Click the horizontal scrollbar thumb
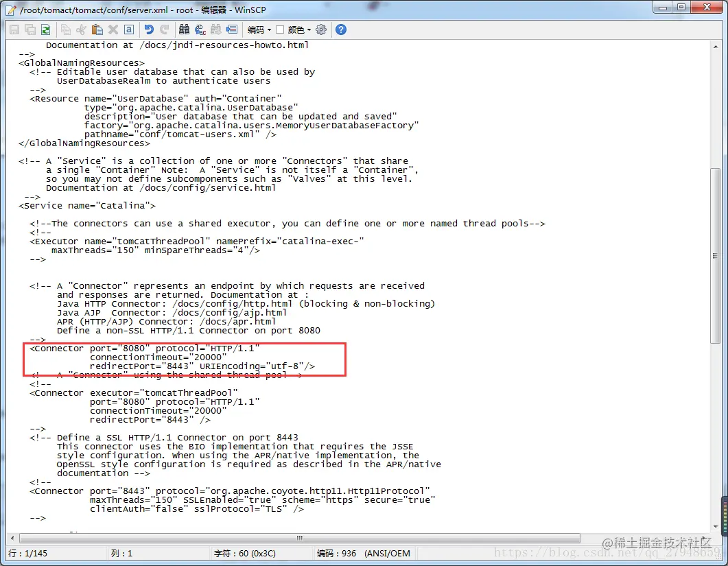Viewport: 728px width, 566px height. (299, 538)
